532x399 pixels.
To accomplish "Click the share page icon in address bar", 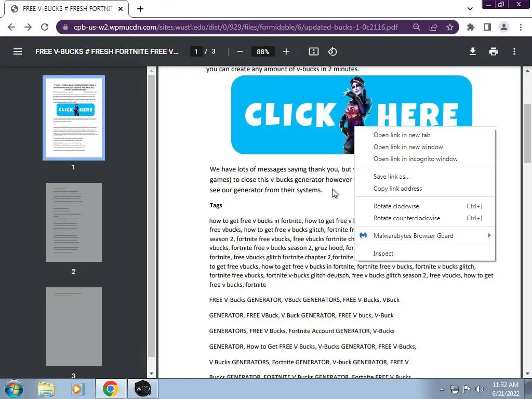I will 433,27.
